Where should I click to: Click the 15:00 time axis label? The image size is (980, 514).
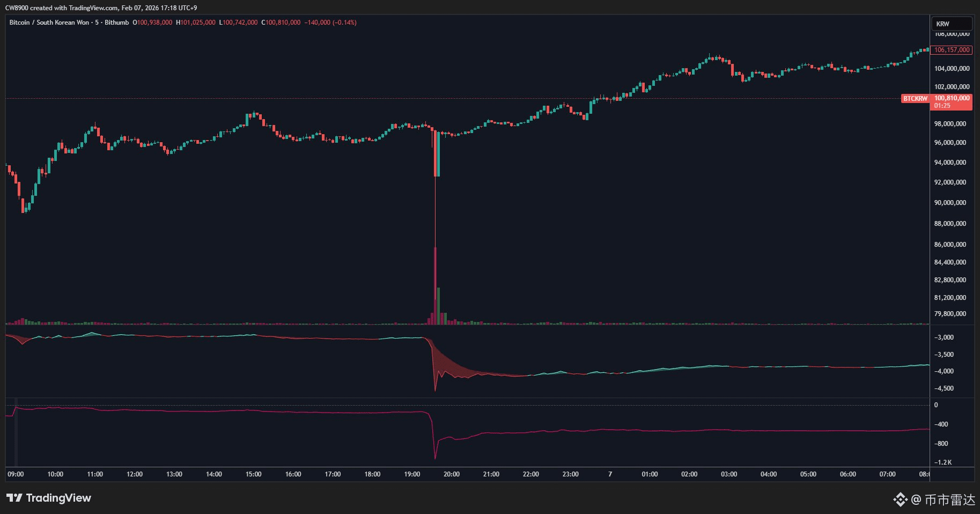[x=254, y=474]
